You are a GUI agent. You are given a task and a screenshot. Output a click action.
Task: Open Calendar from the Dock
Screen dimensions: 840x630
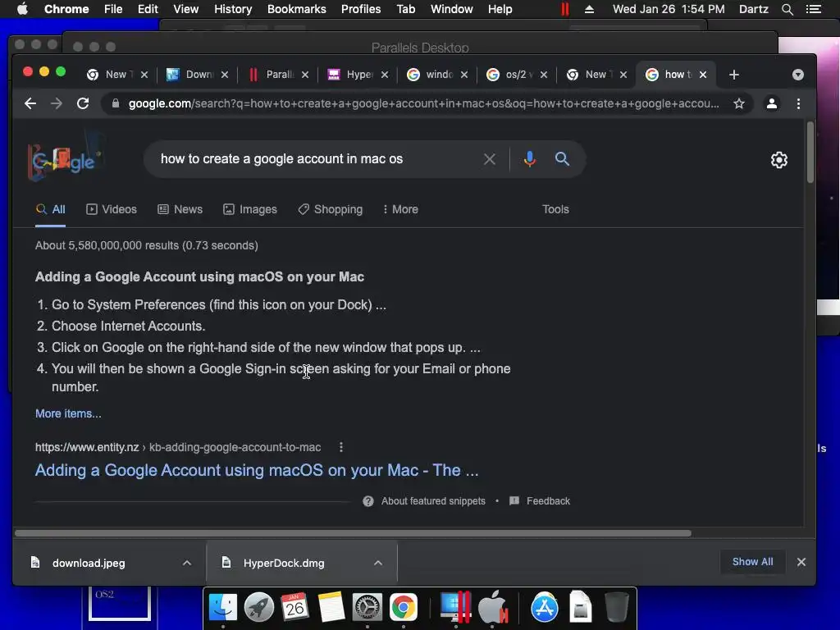pos(294,608)
